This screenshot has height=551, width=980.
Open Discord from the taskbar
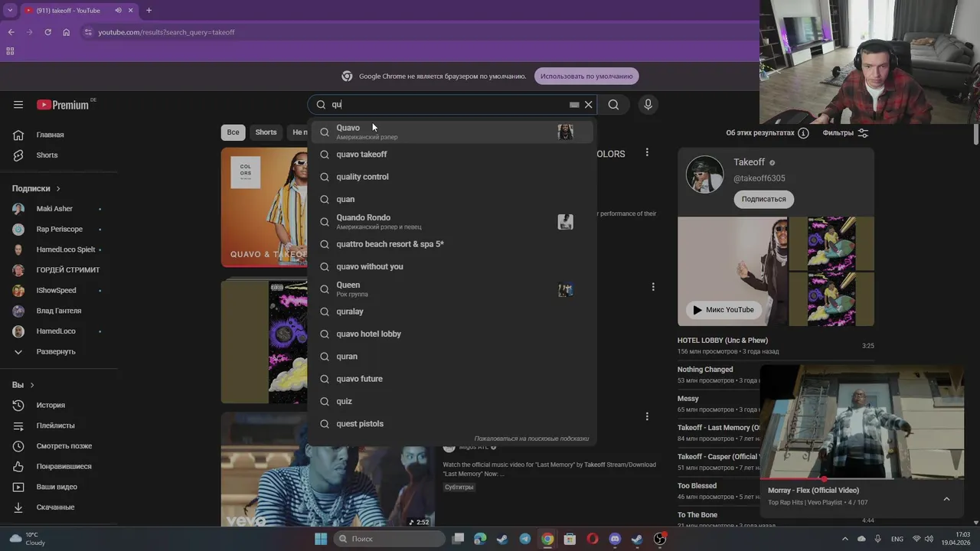tap(615, 539)
